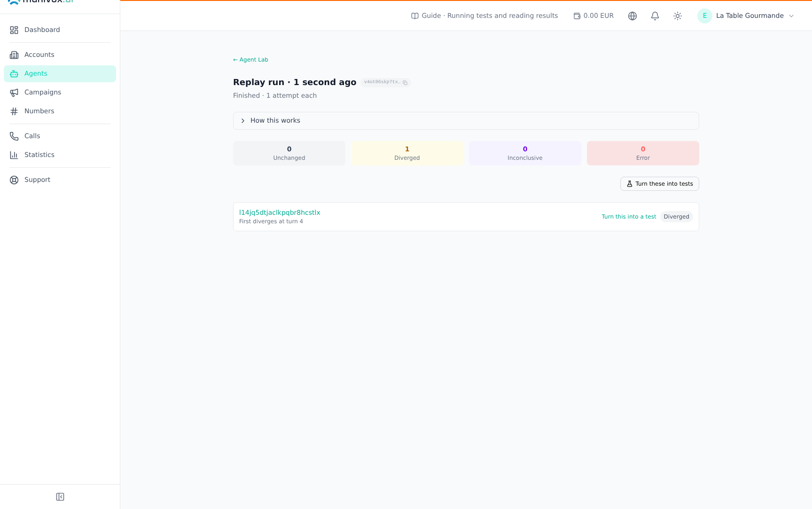
Task: Select the Diverged count card
Action: point(407,153)
